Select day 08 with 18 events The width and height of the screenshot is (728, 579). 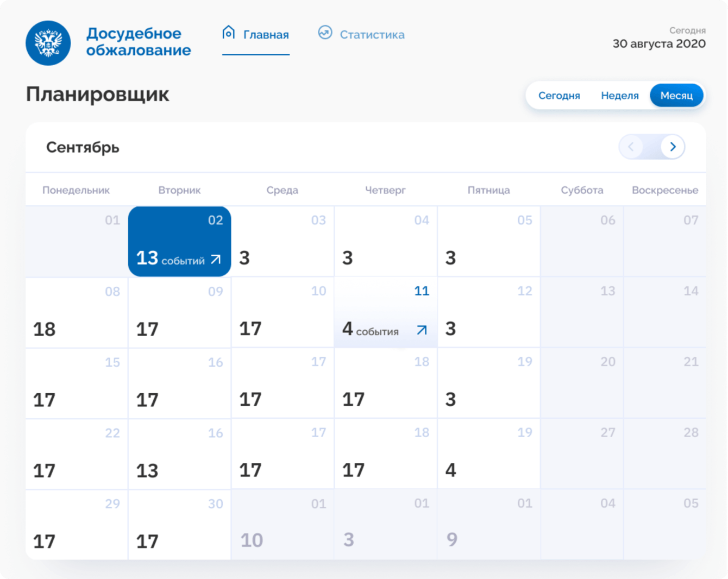(77, 312)
